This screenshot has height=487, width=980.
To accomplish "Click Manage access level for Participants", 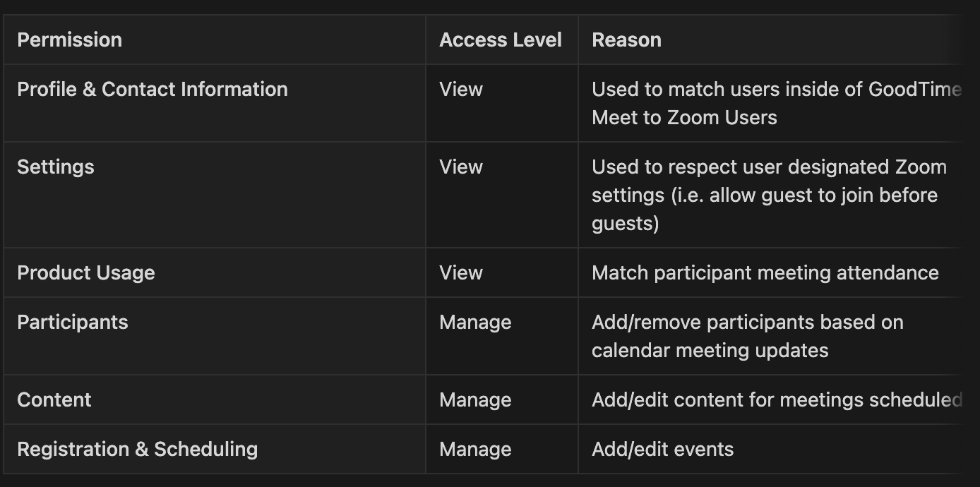I will click(x=475, y=323).
